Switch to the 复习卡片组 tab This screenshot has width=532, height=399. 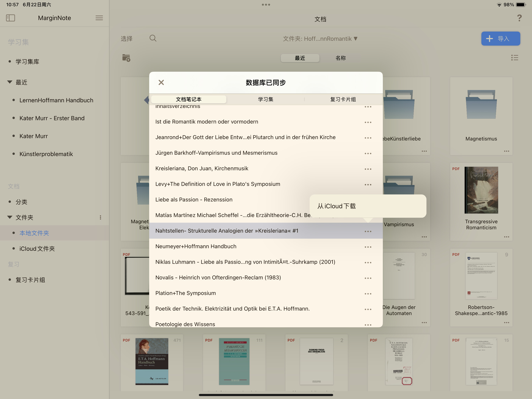[x=343, y=99]
